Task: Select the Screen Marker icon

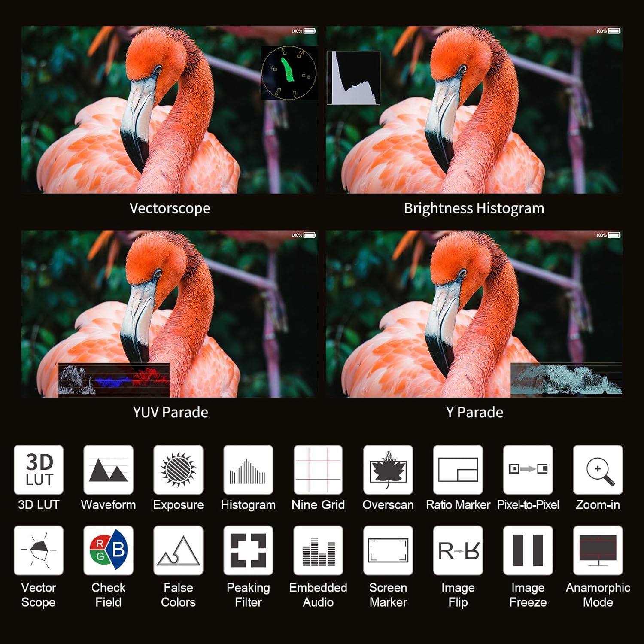Action: coord(388,550)
